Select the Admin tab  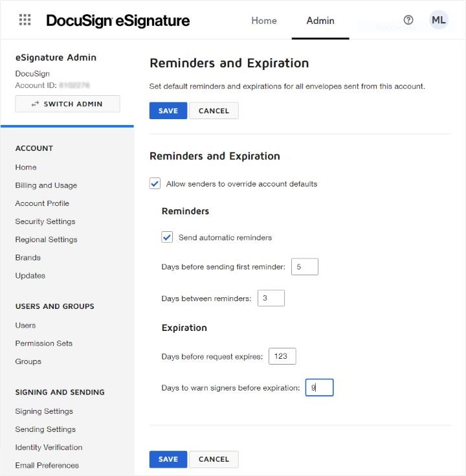pos(320,21)
